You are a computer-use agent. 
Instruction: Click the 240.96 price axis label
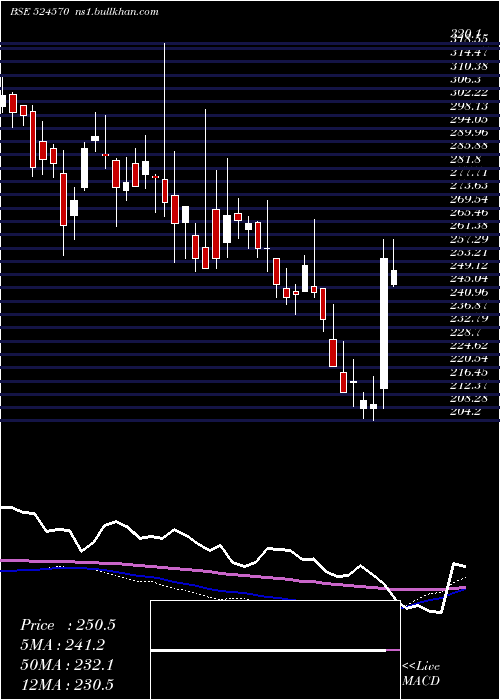point(468,292)
